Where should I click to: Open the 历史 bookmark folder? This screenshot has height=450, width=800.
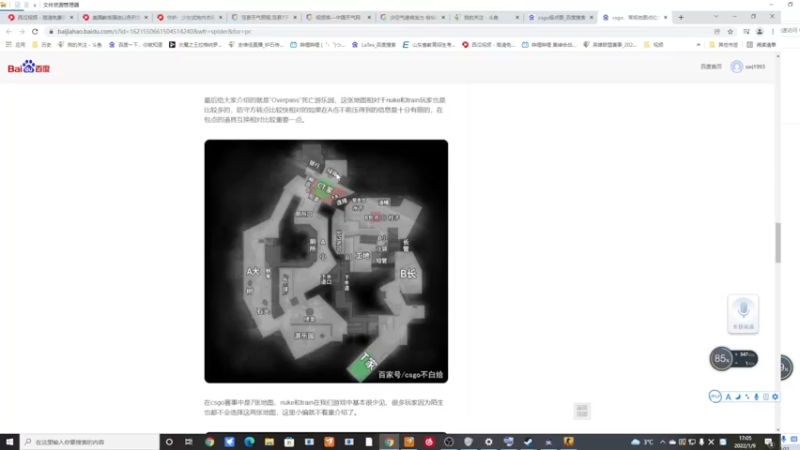tap(42, 44)
